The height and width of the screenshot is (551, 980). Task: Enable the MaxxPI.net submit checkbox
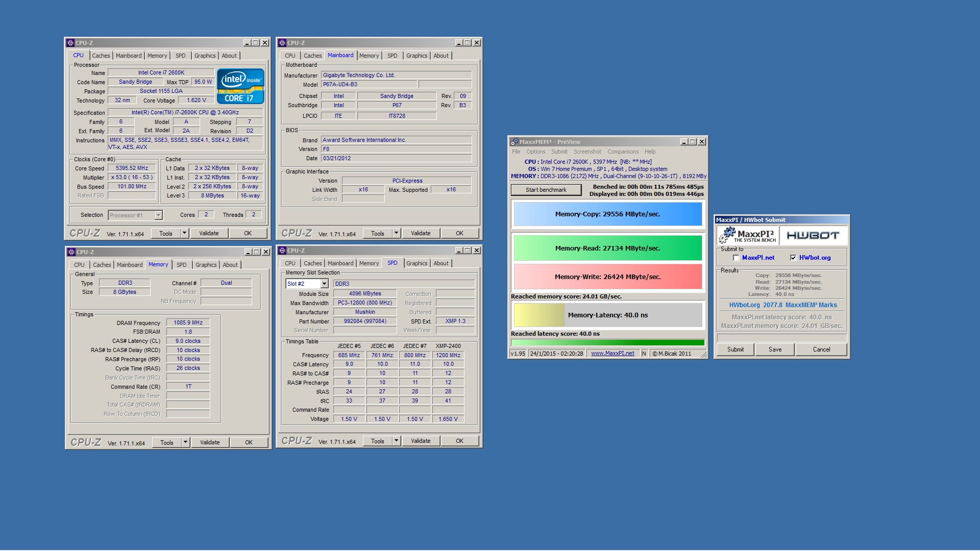click(736, 258)
